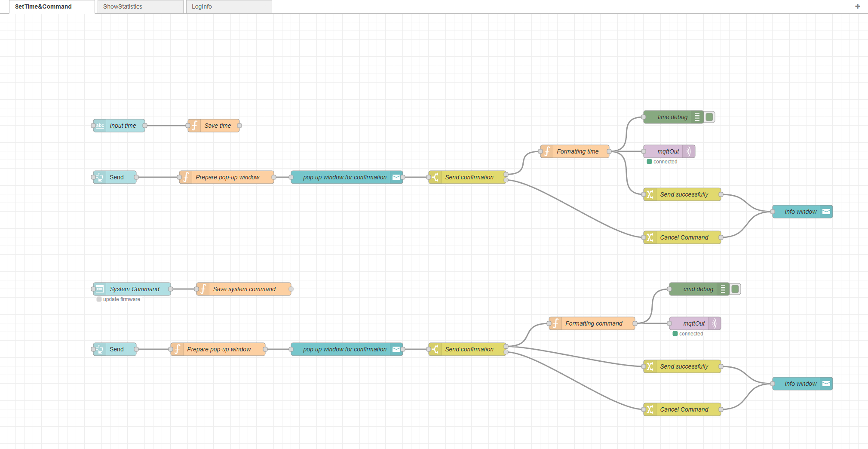Click the function icon on Save time node

click(x=195, y=126)
